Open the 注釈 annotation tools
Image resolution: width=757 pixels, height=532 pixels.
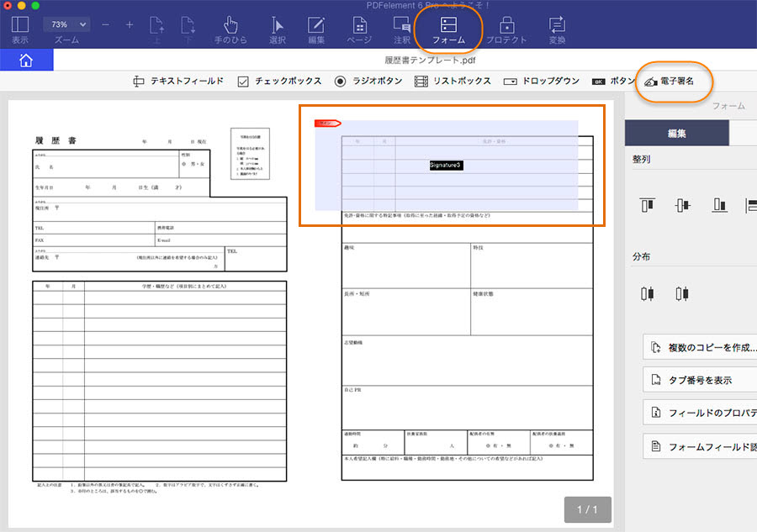coord(402,30)
